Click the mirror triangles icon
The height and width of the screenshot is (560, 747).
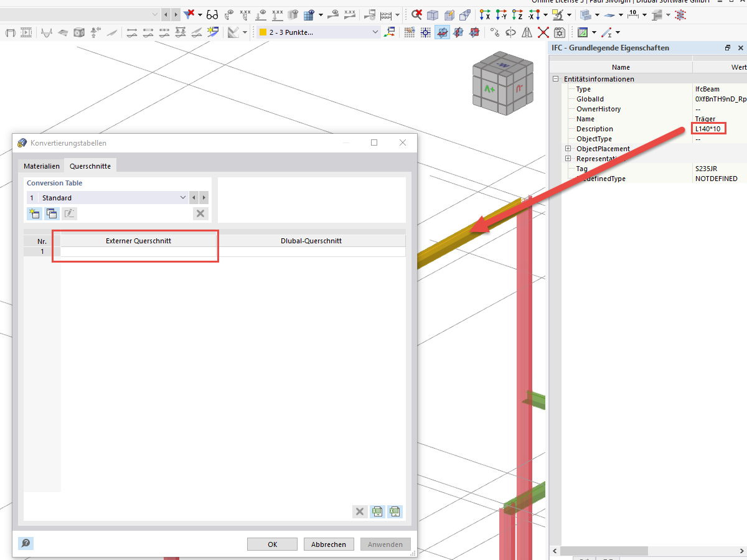(x=527, y=32)
